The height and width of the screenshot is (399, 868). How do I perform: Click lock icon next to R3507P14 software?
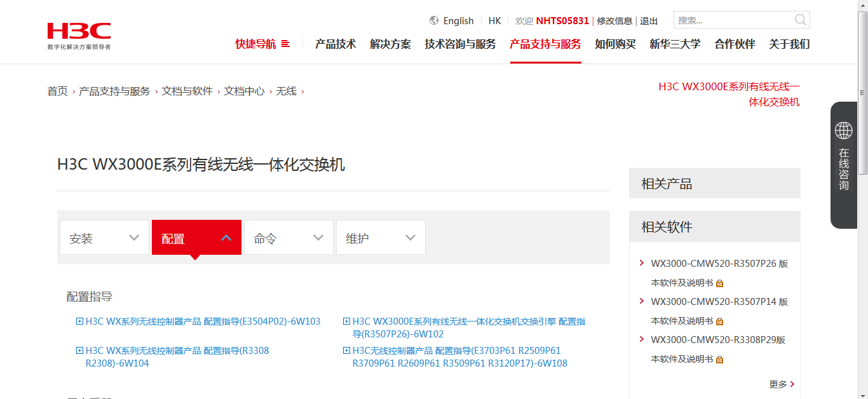click(720, 321)
